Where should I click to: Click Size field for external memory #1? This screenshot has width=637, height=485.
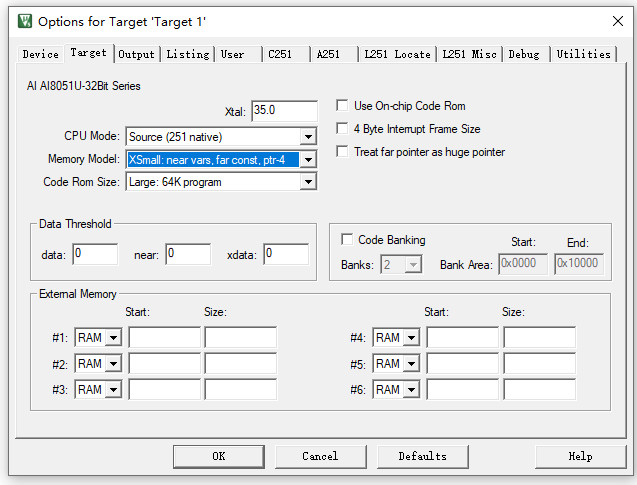[241, 337]
